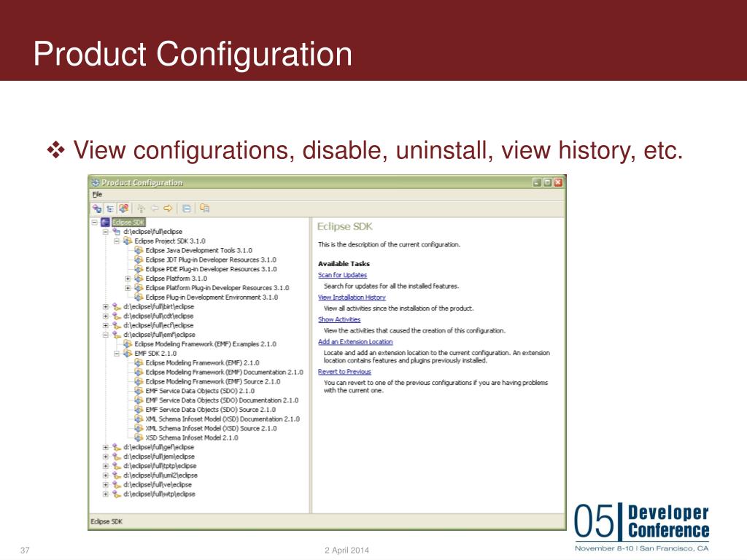Click the cdt extension site icon
The width and height of the screenshot is (747, 560).
click(x=116, y=316)
